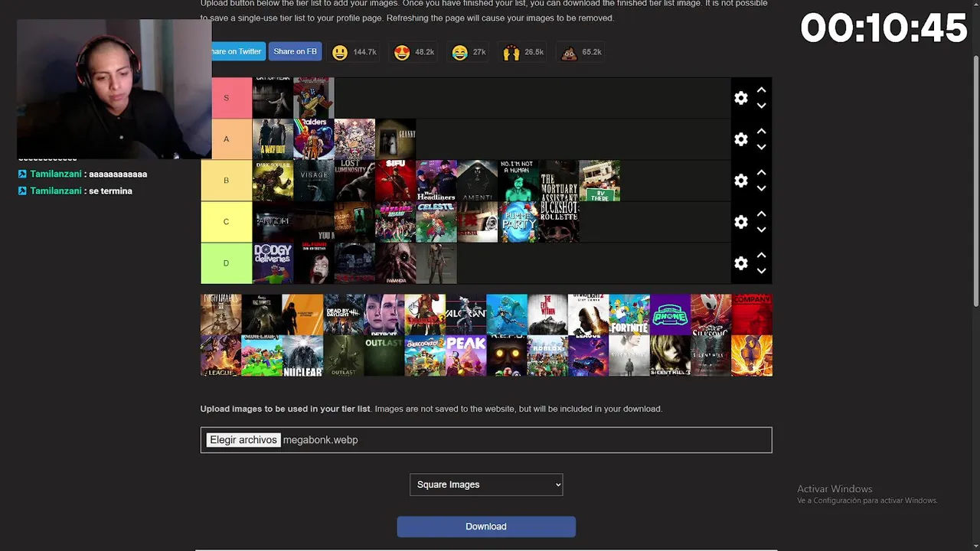Move the A tier row up with its arrow
Screen dimensions: 980x551
tap(761, 132)
